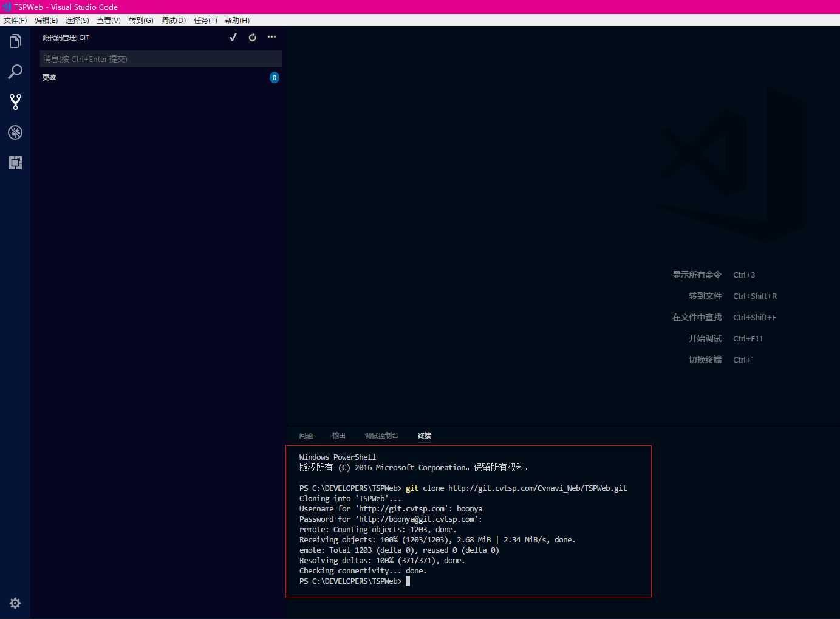Switch to the 输出 panel tab
Image resolution: width=840 pixels, height=619 pixels.
pyautogui.click(x=339, y=436)
